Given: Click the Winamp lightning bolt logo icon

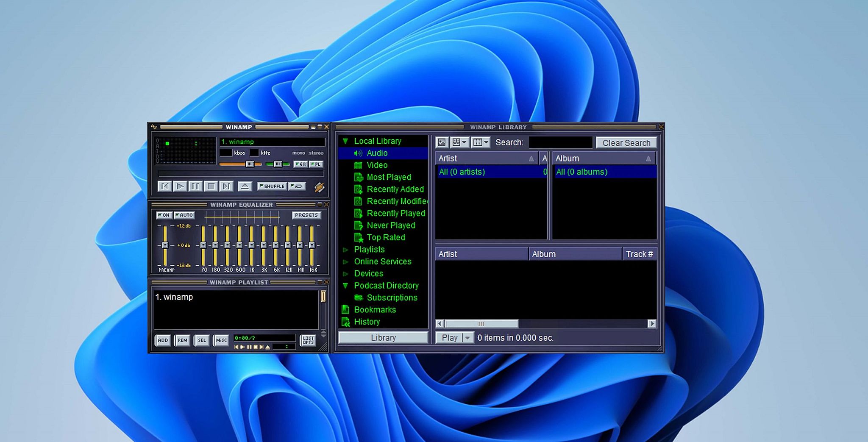Looking at the screenshot, I should pos(320,187).
